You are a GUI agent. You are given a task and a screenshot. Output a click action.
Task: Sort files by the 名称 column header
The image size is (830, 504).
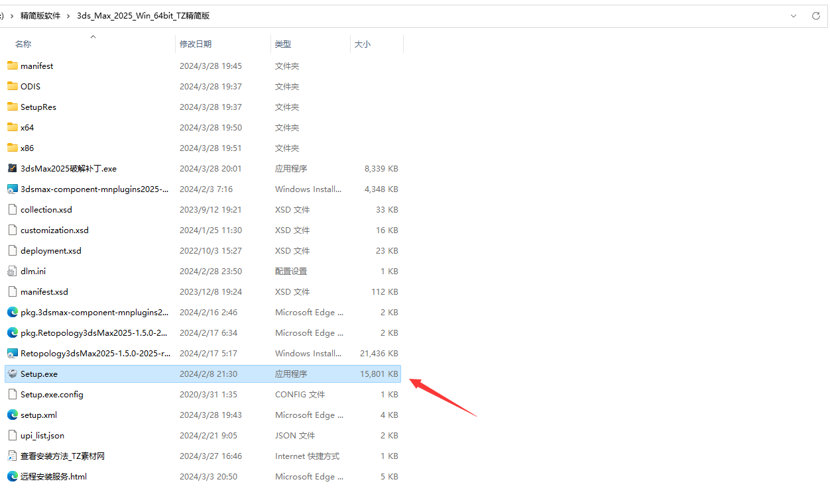click(x=23, y=44)
